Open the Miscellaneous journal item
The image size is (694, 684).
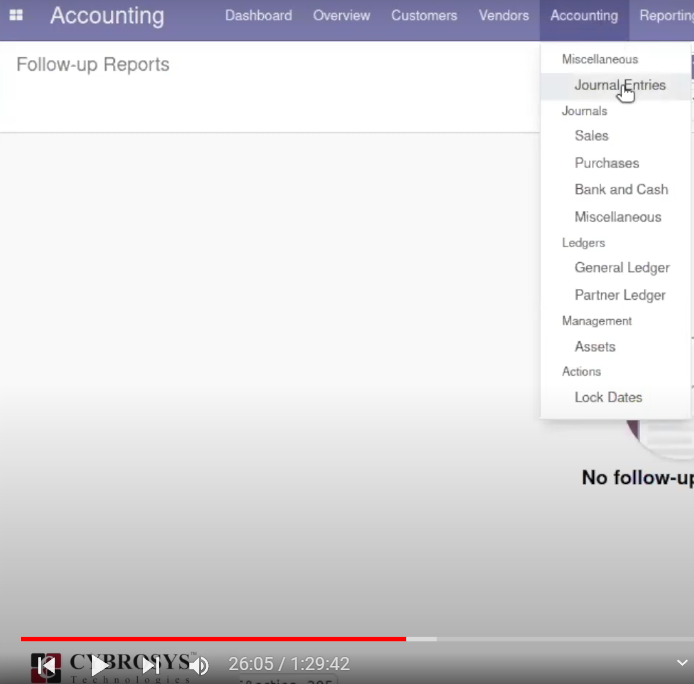618,217
